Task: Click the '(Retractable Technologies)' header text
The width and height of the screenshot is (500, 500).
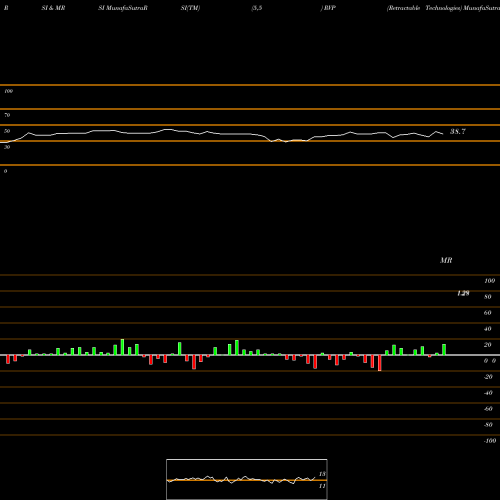Action: (x=424, y=8)
